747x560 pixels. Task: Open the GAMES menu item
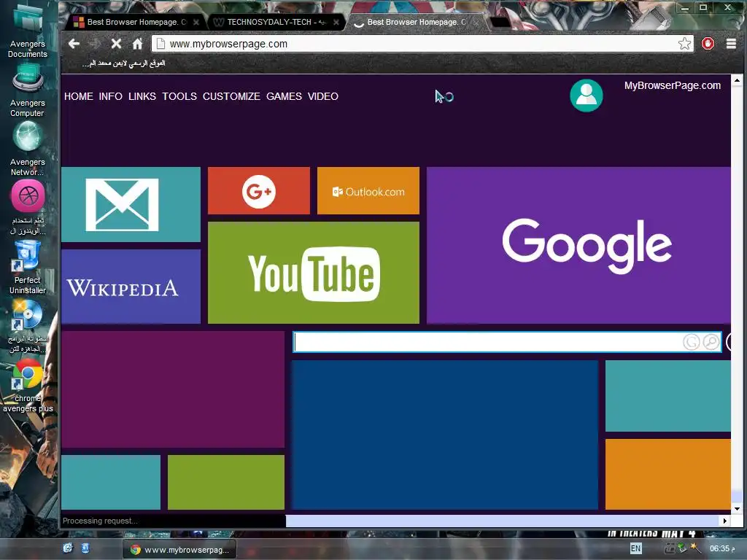coord(284,96)
